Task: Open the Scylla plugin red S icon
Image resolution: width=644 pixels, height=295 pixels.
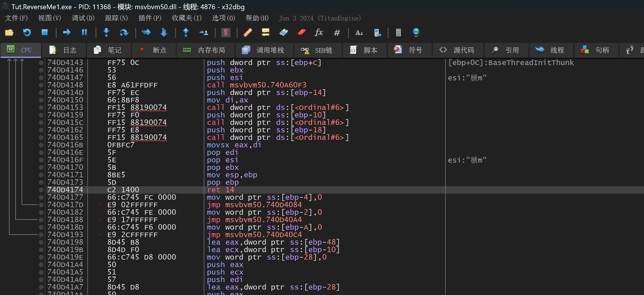Action: pos(226,33)
